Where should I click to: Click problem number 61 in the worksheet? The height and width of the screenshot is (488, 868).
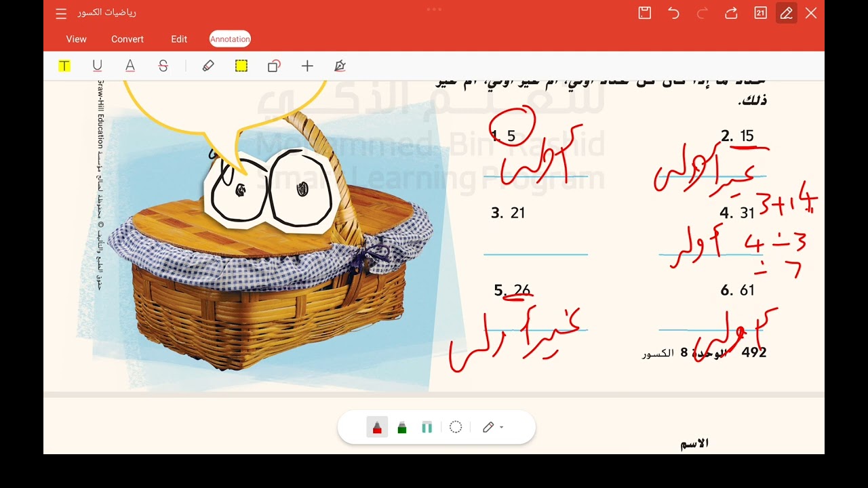[x=747, y=290]
